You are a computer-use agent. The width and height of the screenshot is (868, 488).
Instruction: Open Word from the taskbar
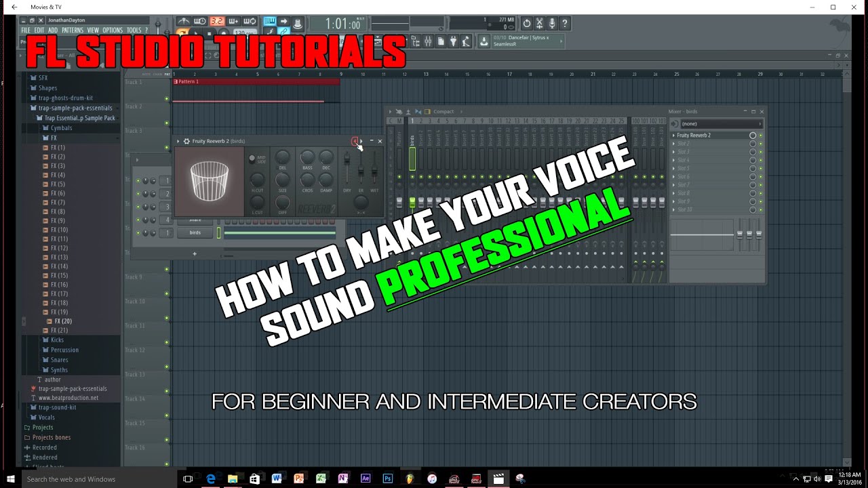pyautogui.click(x=277, y=479)
